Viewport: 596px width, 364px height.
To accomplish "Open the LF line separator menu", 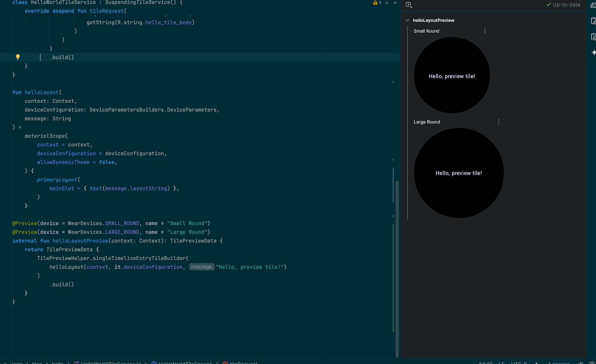I will click(501, 363).
